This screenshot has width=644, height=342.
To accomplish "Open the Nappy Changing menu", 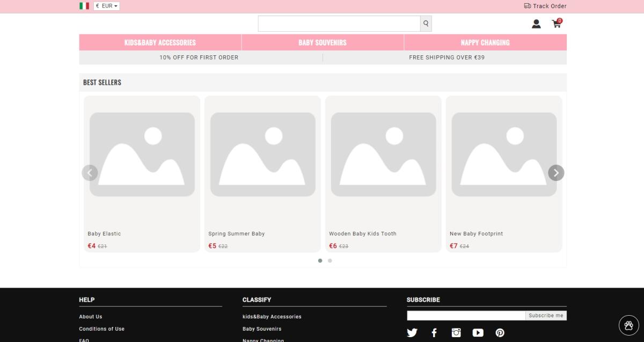I will click(x=485, y=42).
